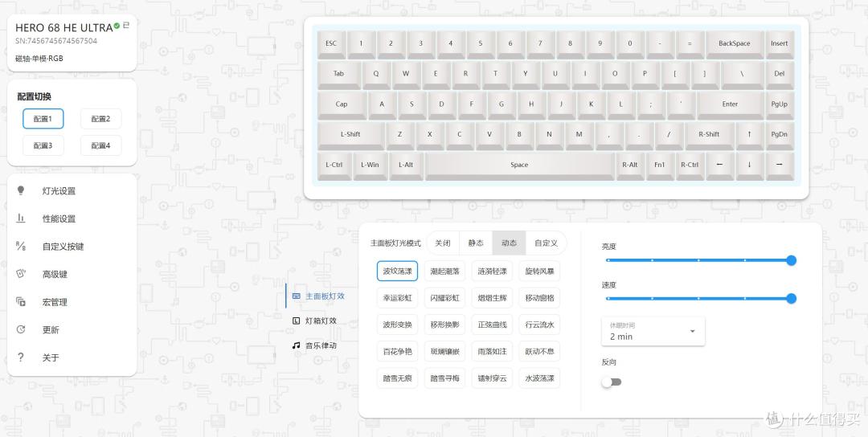Switch lighting mode to 关闭
The height and width of the screenshot is (437, 868).
443,243
